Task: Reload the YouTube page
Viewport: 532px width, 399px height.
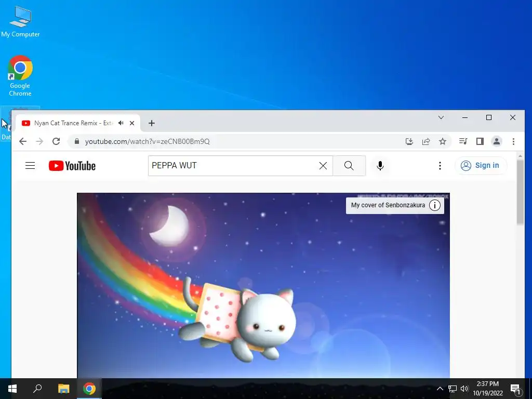Action: click(56, 141)
